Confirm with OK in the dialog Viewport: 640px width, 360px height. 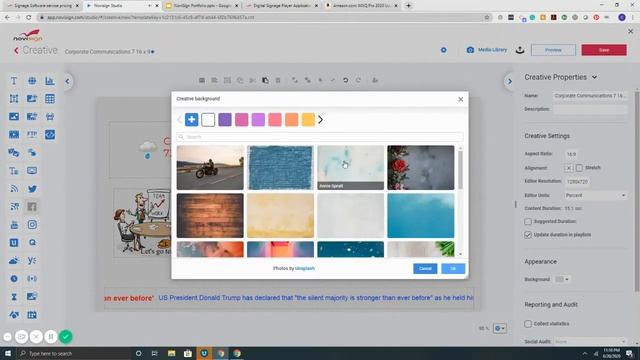(453, 268)
